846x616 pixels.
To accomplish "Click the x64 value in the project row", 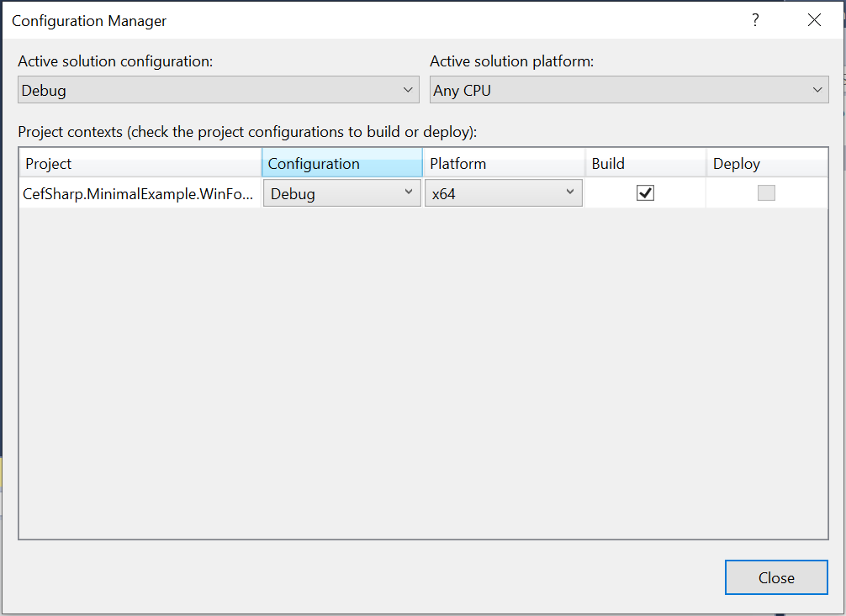I will [x=488, y=192].
